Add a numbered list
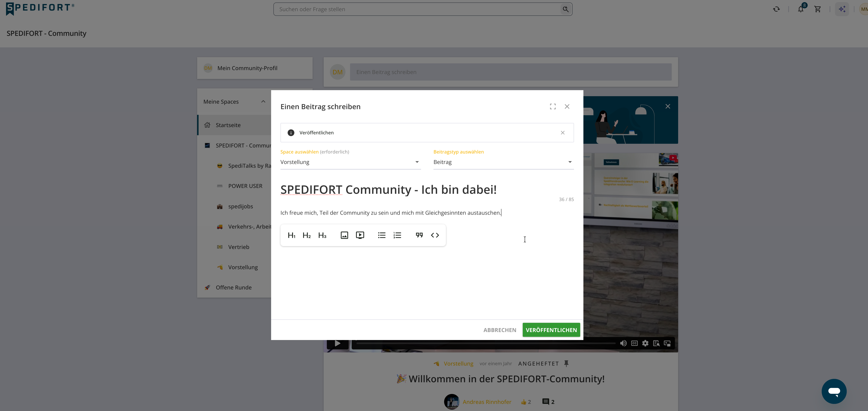The width and height of the screenshot is (868, 411). point(397,235)
